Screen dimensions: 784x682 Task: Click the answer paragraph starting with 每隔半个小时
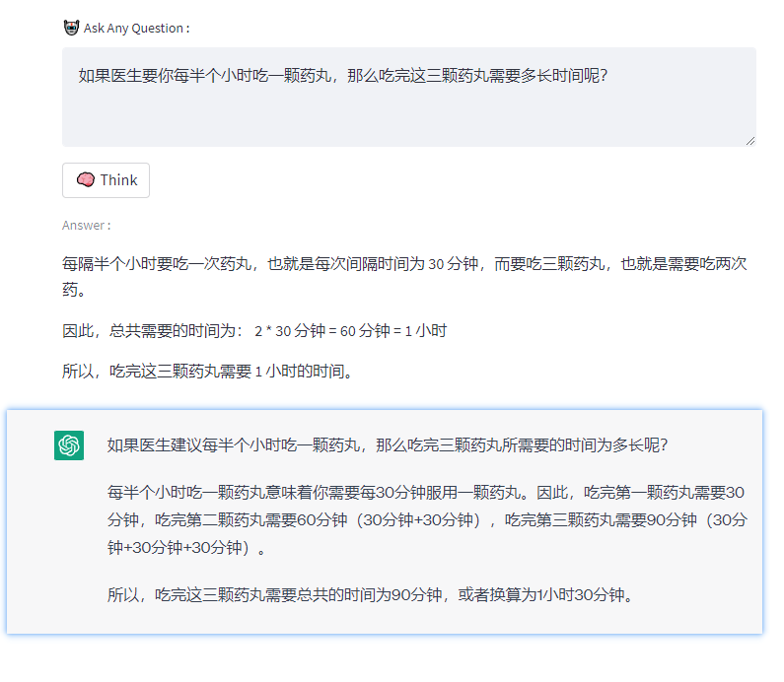click(x=296, y=264)
